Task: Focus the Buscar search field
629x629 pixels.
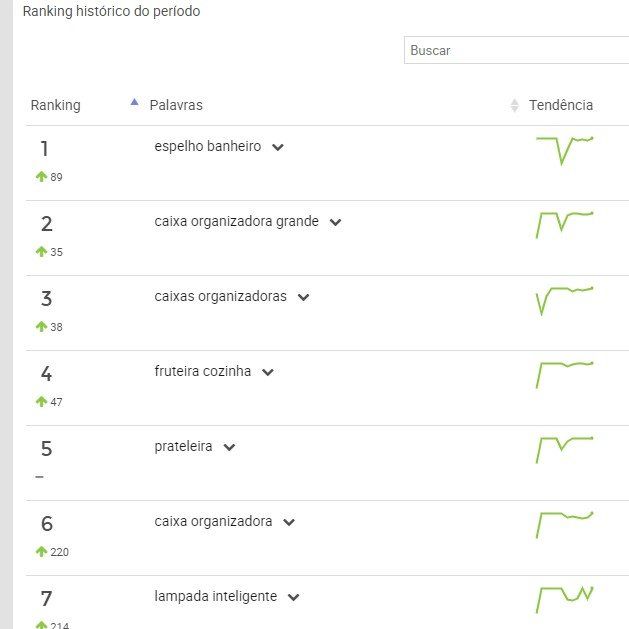Action: coord(516,50)
